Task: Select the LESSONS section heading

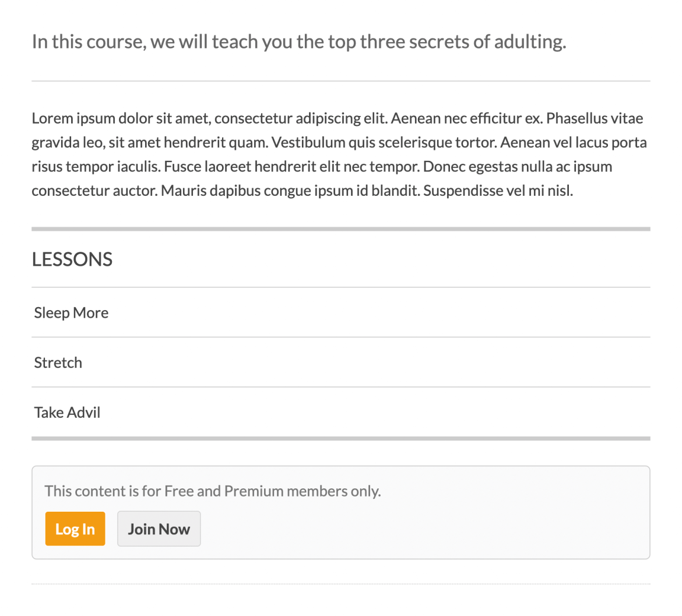Action: coord(72,259)
